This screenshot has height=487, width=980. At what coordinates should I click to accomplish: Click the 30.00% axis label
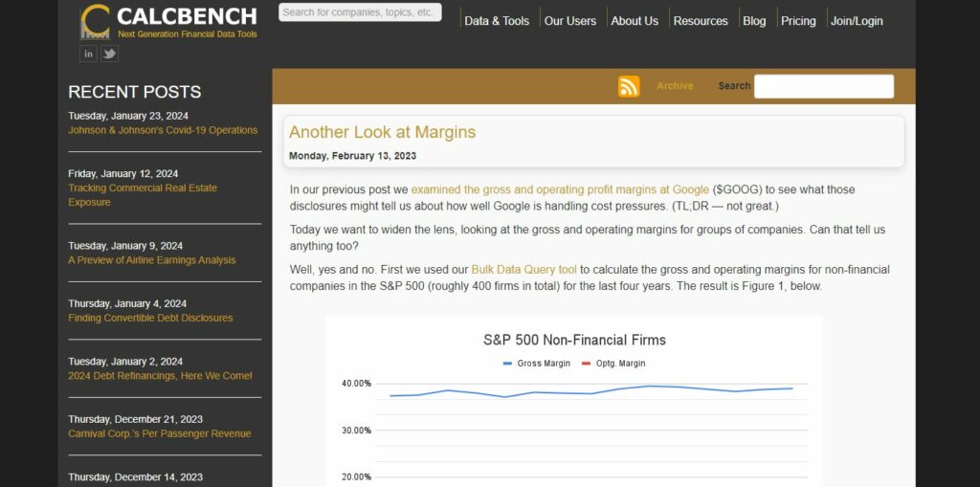[356, 431]
